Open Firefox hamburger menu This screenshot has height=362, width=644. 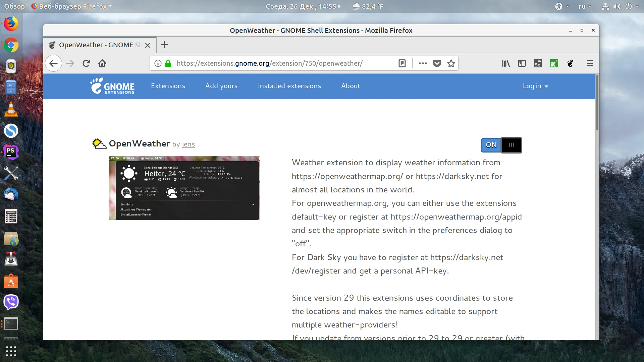click(x=590, y=63)
